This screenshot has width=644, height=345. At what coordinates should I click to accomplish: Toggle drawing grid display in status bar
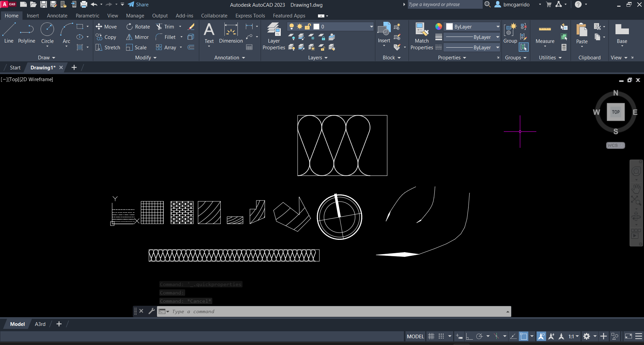(x=431, y=336)
